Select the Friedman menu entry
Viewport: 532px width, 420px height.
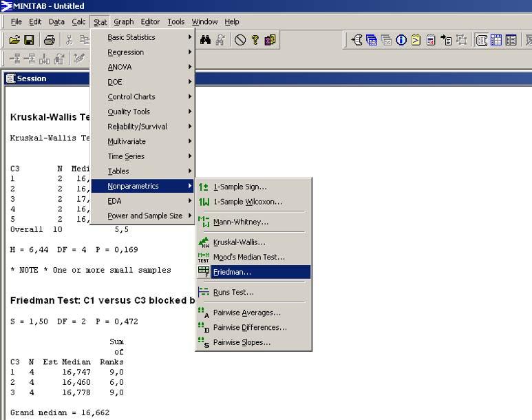click(x=253, y=272)
